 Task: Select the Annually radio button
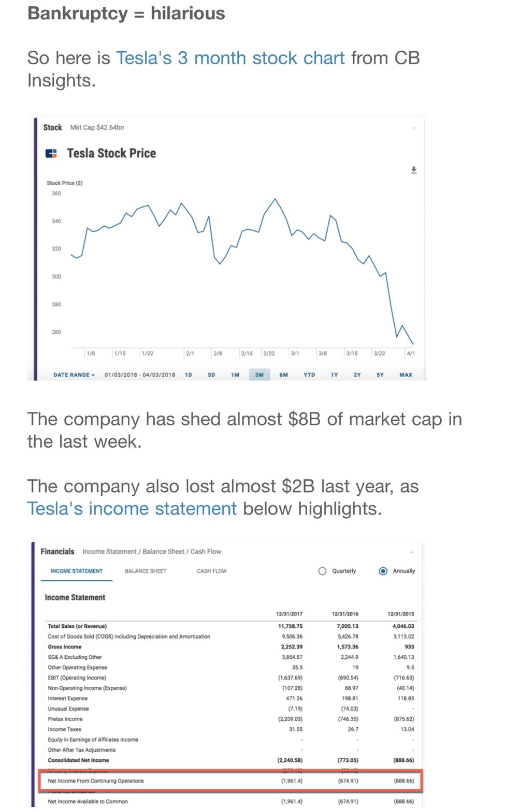(383, 571)
